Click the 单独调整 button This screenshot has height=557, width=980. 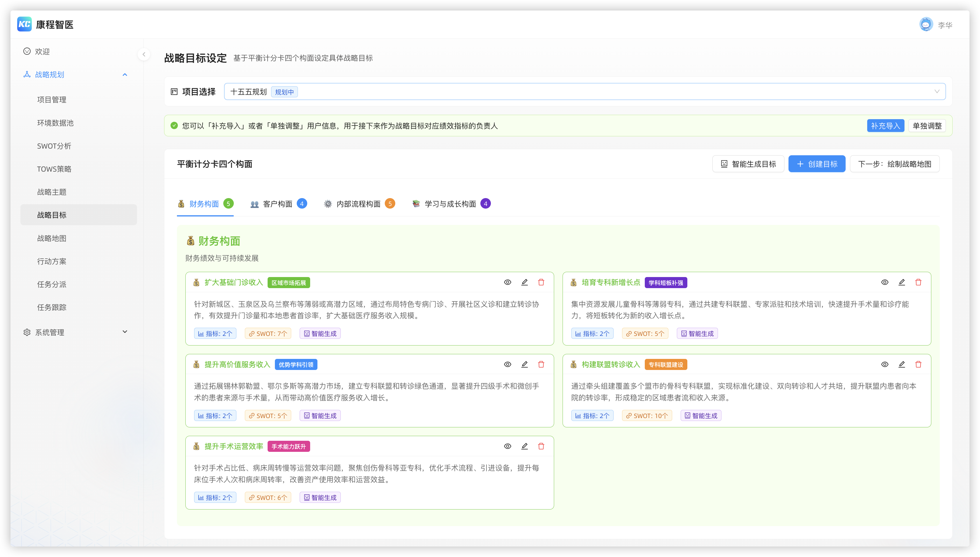coord(927,126)
